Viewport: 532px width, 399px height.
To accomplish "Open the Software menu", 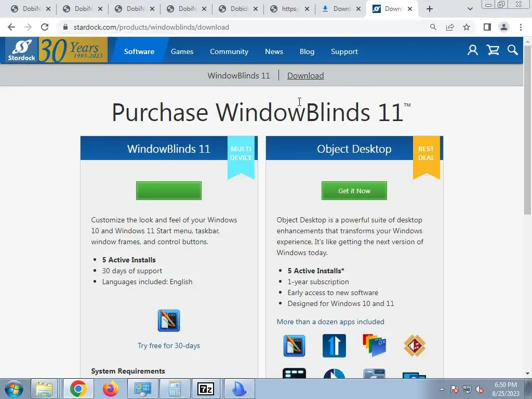I will pos(139,51).
